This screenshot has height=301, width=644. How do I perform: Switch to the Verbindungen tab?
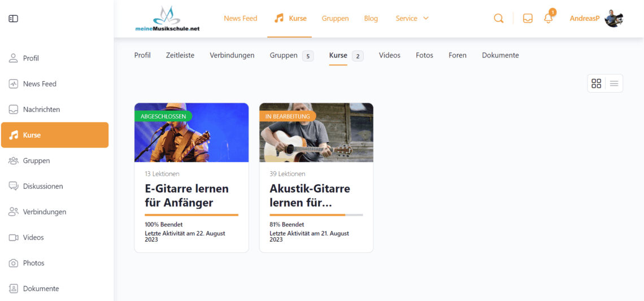[232, 55]
